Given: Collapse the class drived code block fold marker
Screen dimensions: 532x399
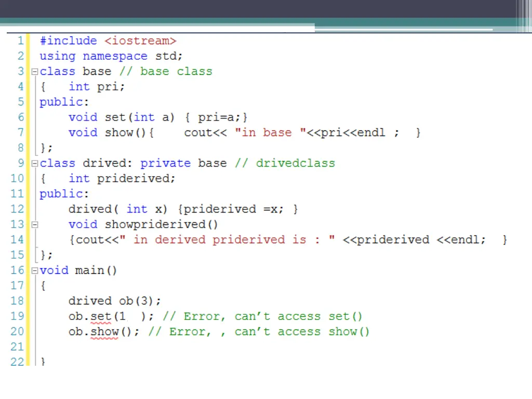Looking at the screenshot, I should coord(34,164).
